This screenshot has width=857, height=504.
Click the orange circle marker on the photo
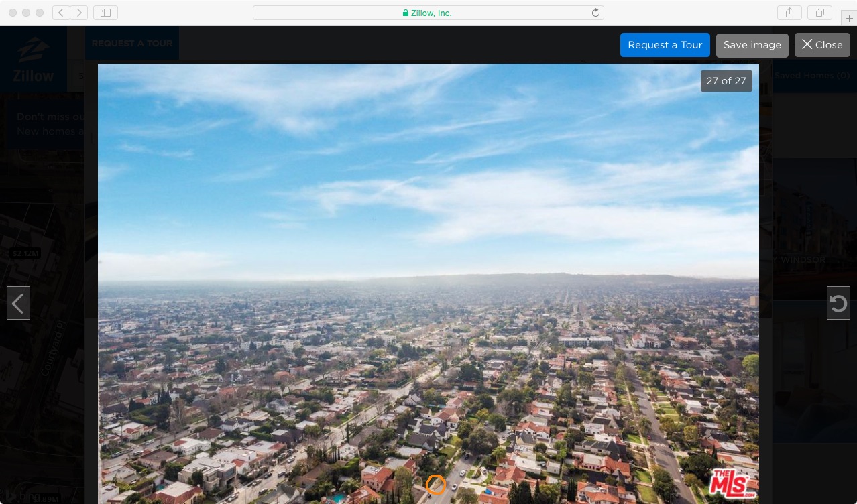click(436, 484)
